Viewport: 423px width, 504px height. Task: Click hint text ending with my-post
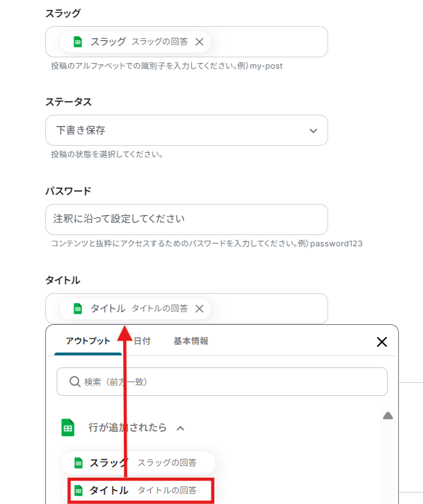tap(167, 66)
